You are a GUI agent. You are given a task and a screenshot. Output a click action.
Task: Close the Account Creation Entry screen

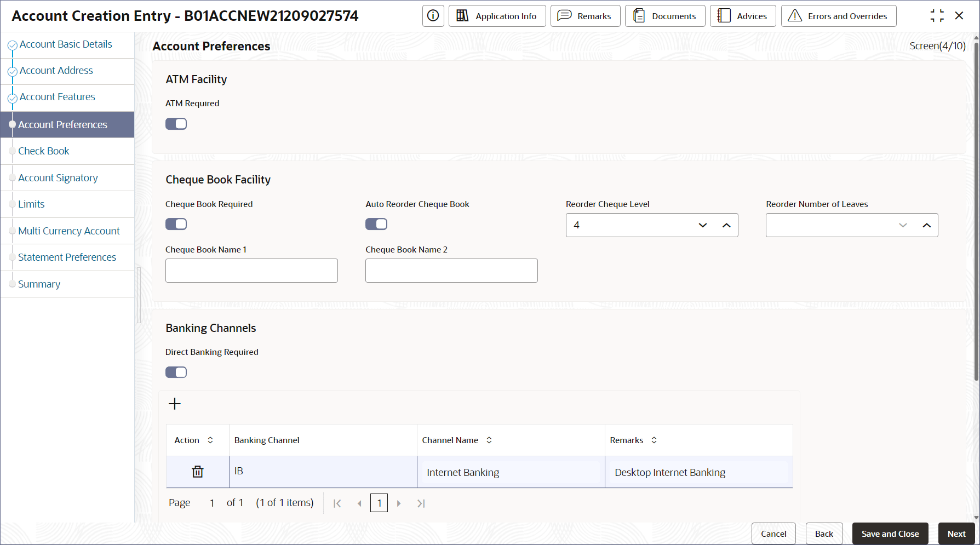point(959,16)
